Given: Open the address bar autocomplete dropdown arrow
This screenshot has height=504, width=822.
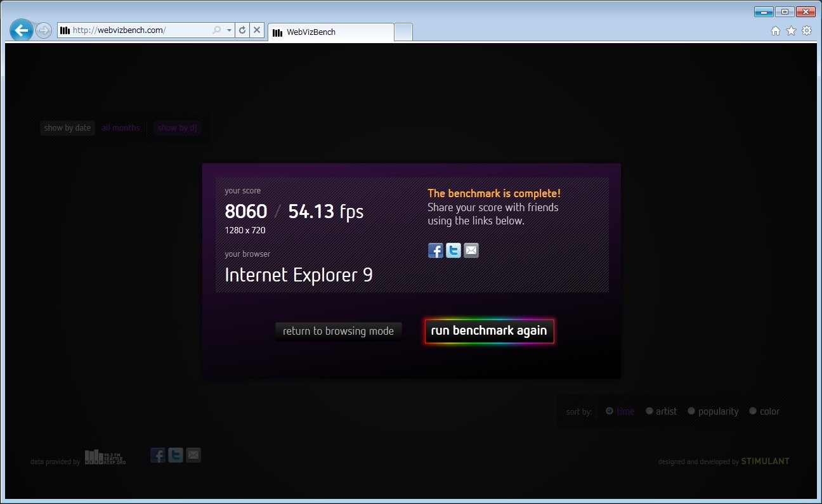Looking at the screenshot, I should [x=229, y=30].
